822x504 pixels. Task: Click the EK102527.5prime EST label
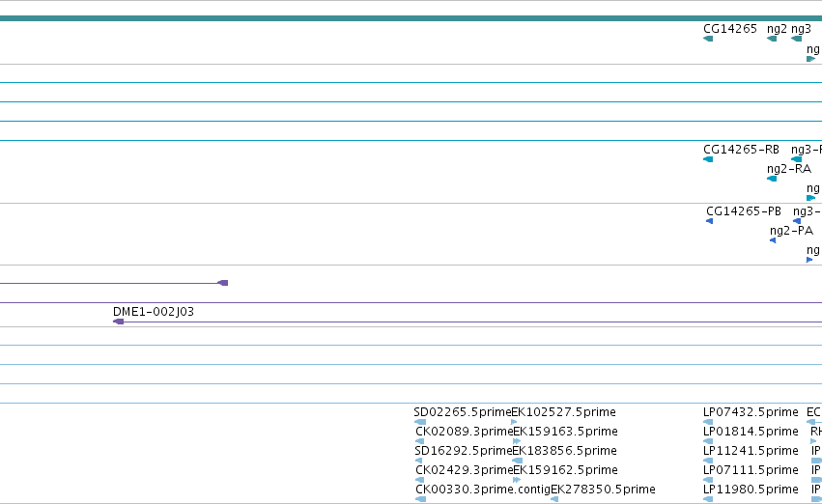tap(563, 412)
